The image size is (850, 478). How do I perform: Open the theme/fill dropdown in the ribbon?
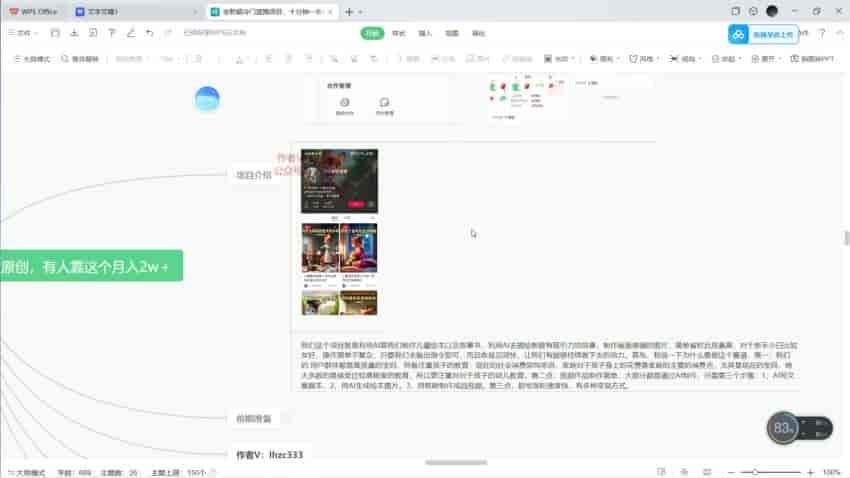click(x=604, y=59)
